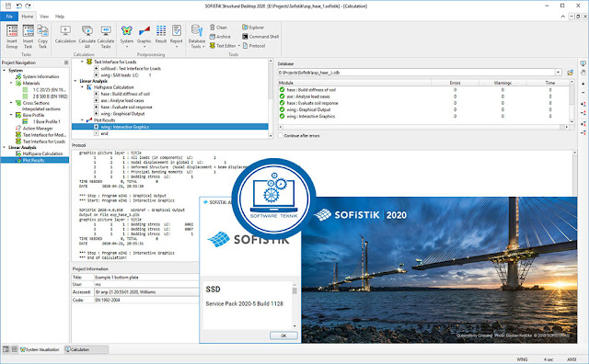Image resolution: width=589 pixels, height=364 pixels.
Task: Click the Clean trash icon
Action: point(218,28)
